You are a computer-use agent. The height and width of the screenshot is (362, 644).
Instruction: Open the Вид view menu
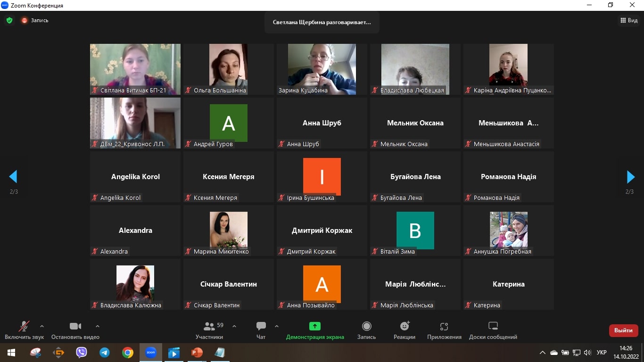coord(628,20)
